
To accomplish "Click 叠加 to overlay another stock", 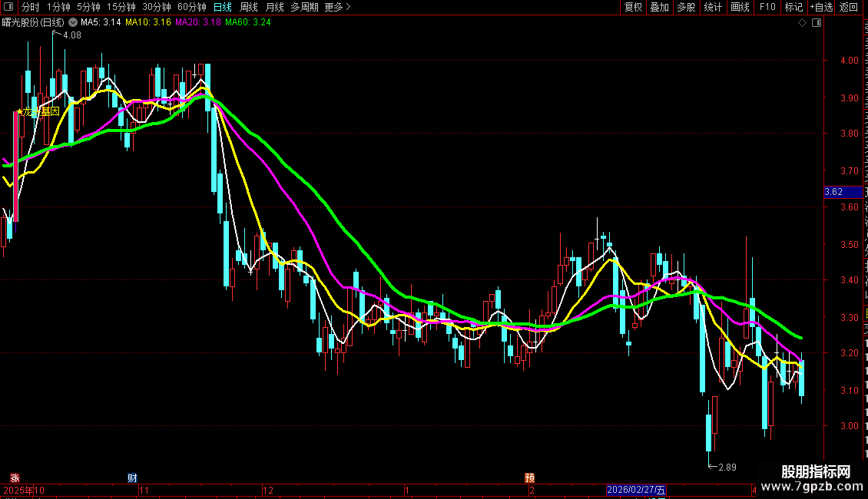I will pos(660,7).
